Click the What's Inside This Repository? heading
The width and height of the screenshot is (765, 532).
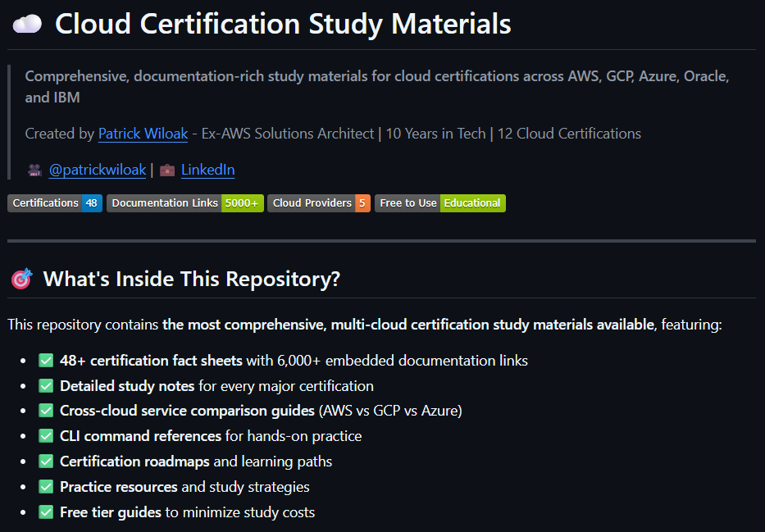[192, 279]
